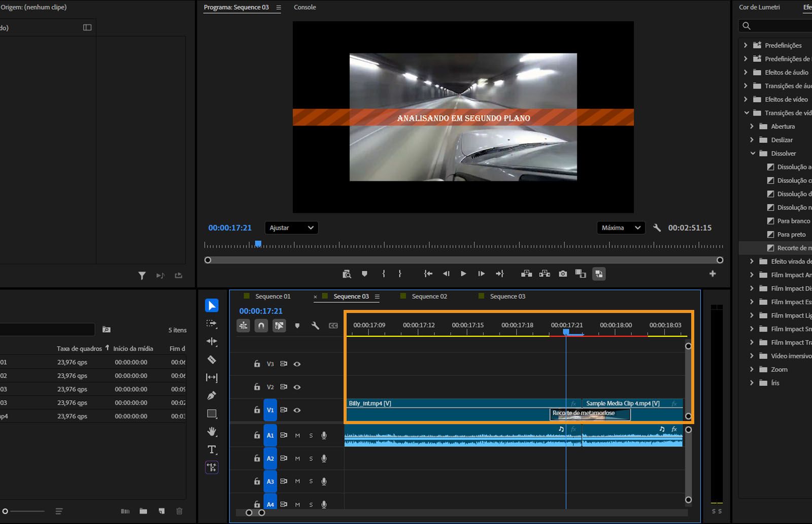Viewport: 812px width, 524px height.
Task: Mute audio track A1
Action: point(297,435)
